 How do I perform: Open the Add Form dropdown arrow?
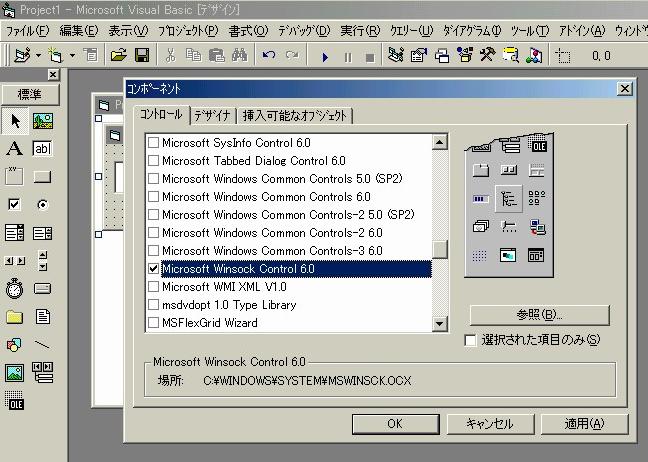pyautogui.click(x=72, y=55)
